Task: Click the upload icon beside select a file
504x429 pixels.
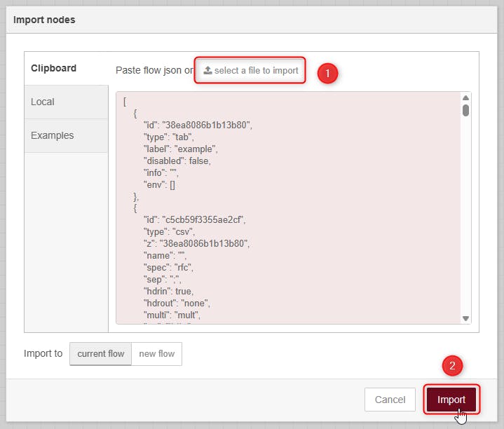Action: click(207, 70)
